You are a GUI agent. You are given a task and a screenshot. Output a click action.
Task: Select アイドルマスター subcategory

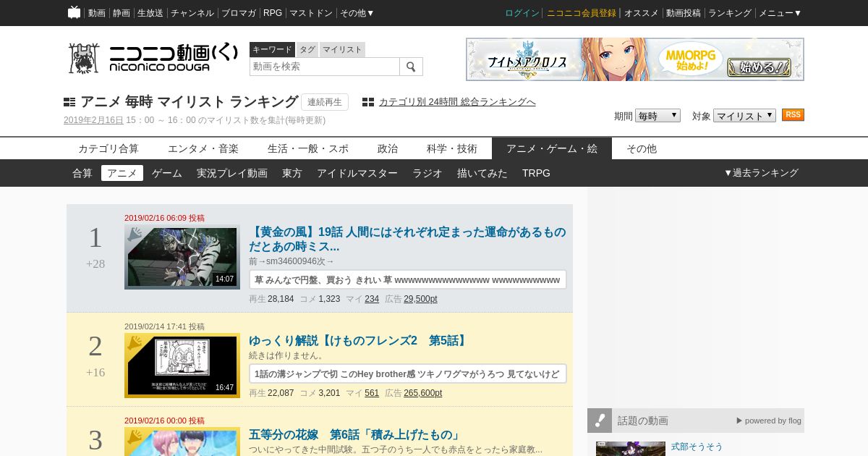tap(357, 173)
